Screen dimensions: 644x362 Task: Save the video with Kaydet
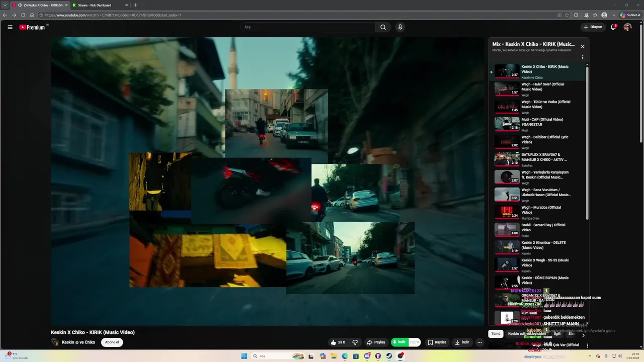click(x=437, y=342)
